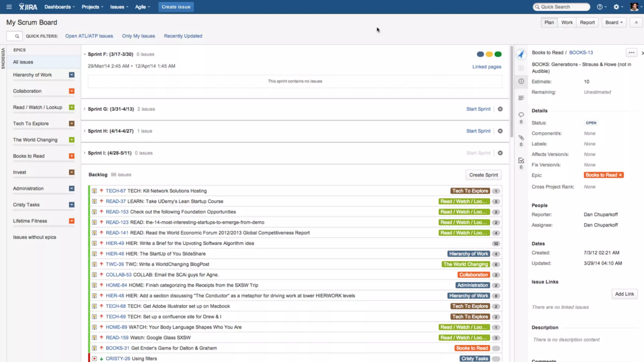Viewport: 644px width, 362px height.
Task: Open the Board dropdown menu
Action: click(x=613, y=22)
